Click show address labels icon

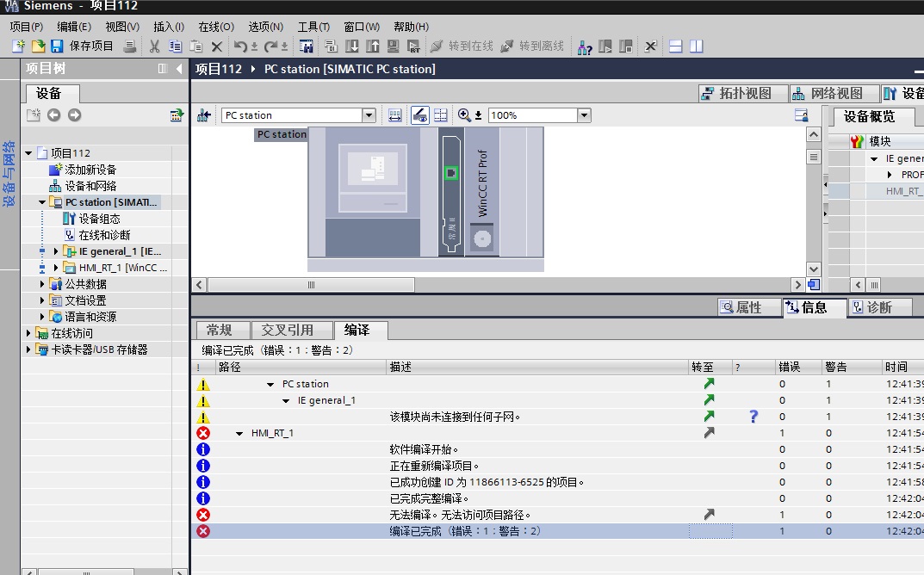394,114
